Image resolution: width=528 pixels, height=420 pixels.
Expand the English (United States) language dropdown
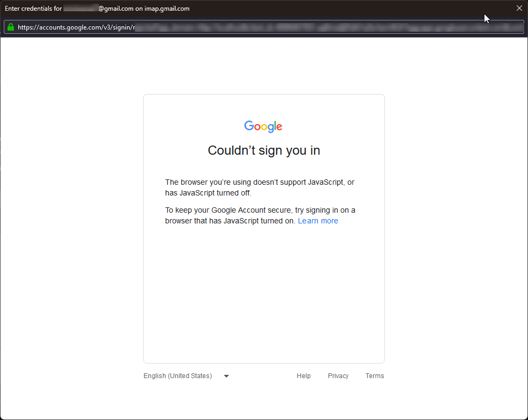[x=178, y=376]
